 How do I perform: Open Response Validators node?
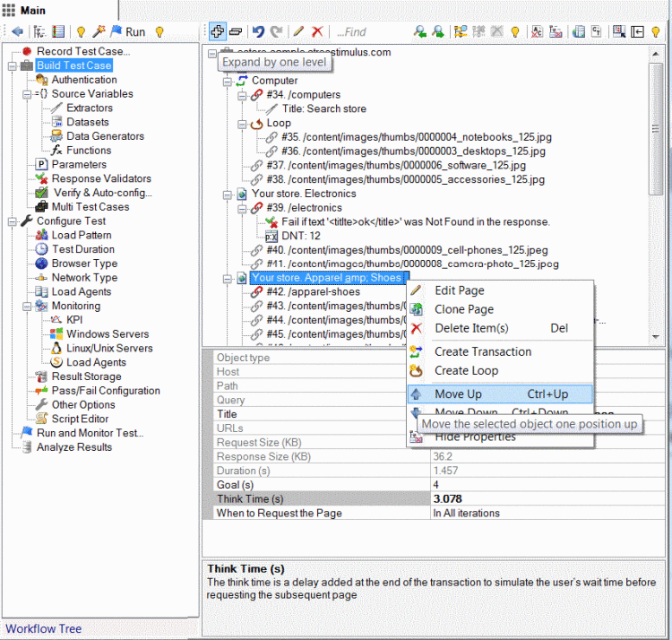coord(101,178)
